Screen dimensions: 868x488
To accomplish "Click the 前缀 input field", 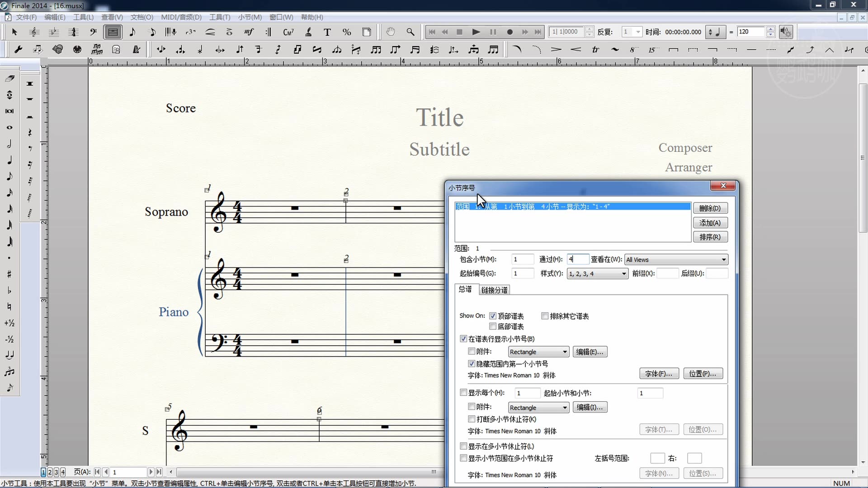I will [667, 273].
